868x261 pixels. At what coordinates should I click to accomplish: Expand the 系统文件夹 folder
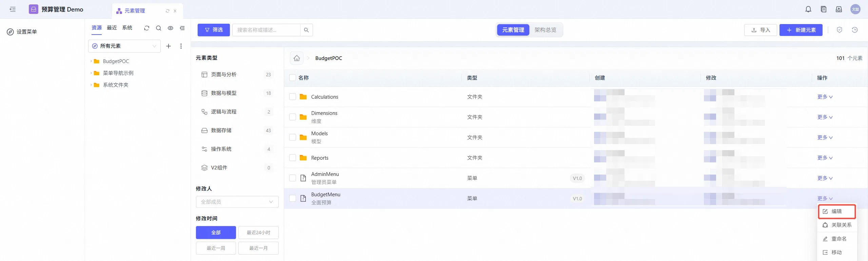[x=91, y=85]
